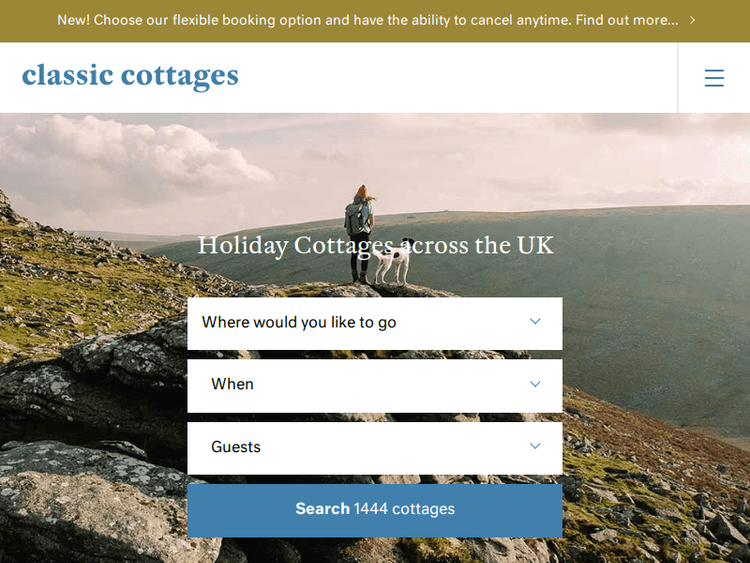
Task: Click the 'Holiday Cottages across the UK' heading
Action: click(375, 245)
